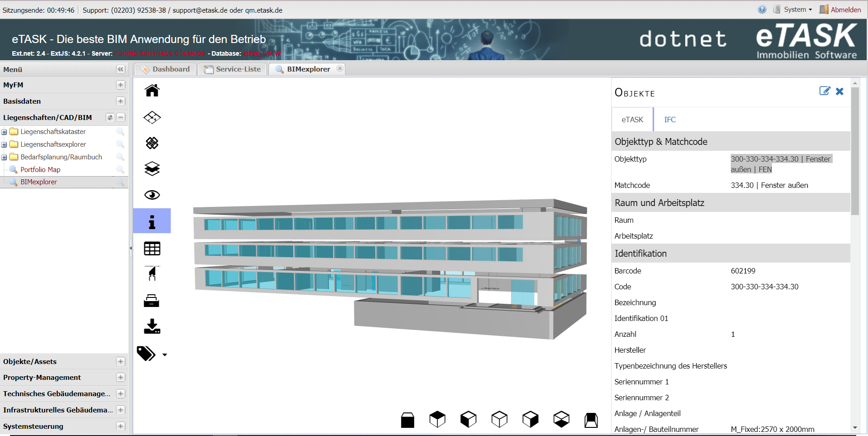This screenshot has height=436, width=868.
Task: Click the Liegenschaftskataster folder label
Action: tap(53, 132)
